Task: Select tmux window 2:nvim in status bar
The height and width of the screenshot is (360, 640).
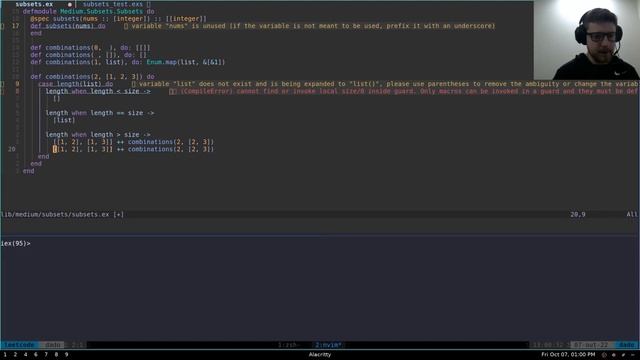Action: (x=328, y=345)
